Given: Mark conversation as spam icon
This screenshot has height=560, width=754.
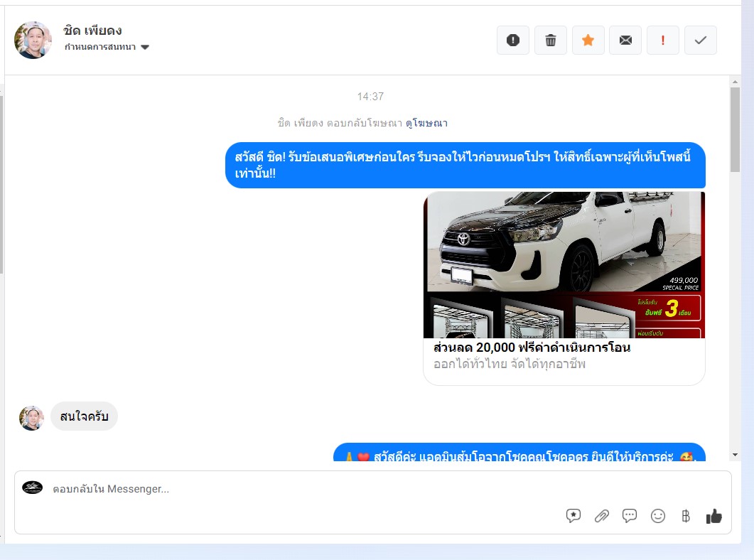Looking at the screenshot, I should (512, 41).
